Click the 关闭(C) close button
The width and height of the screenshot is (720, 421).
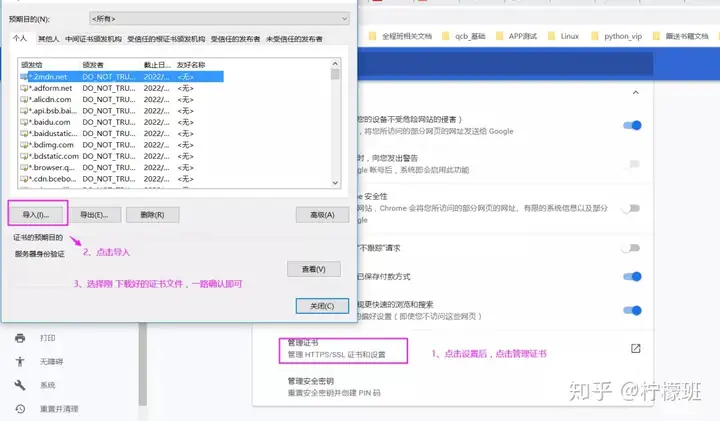pos(322,306)
